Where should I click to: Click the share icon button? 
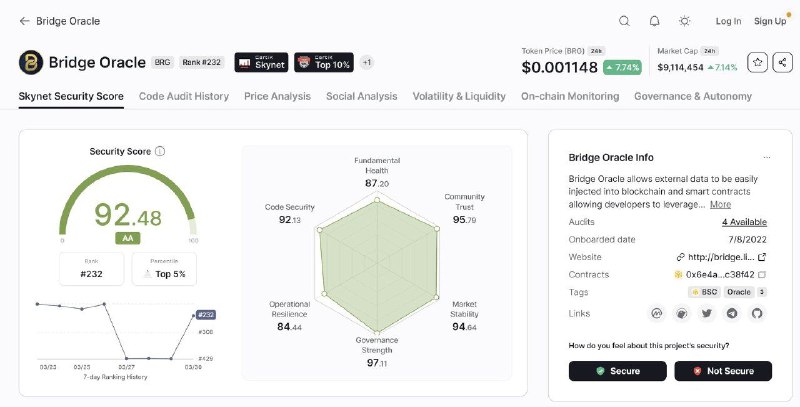(782, 62)
